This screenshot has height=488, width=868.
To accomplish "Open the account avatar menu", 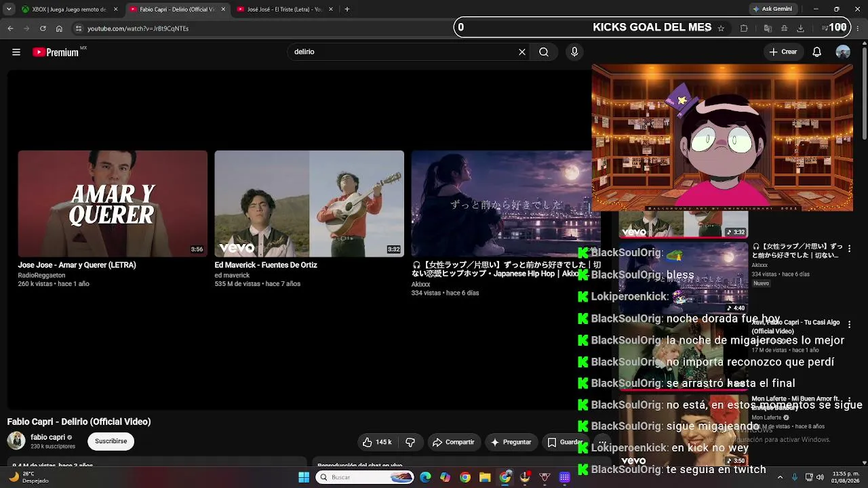I will (x=843, y=52).
